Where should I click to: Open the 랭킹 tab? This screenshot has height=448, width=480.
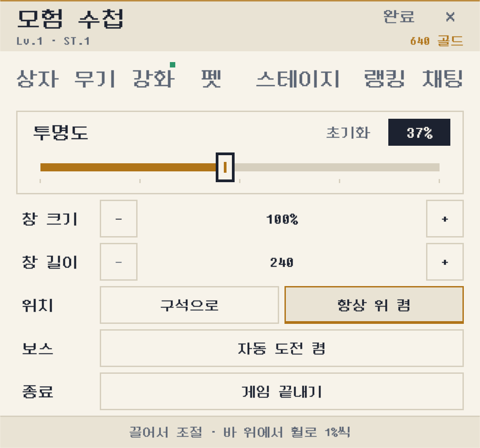(384, 79)
